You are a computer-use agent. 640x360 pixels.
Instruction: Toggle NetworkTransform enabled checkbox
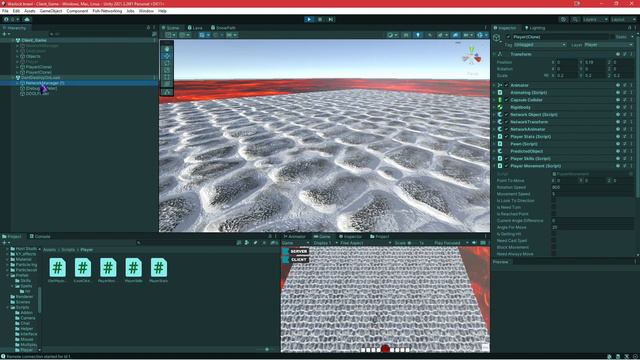[507, 122]
